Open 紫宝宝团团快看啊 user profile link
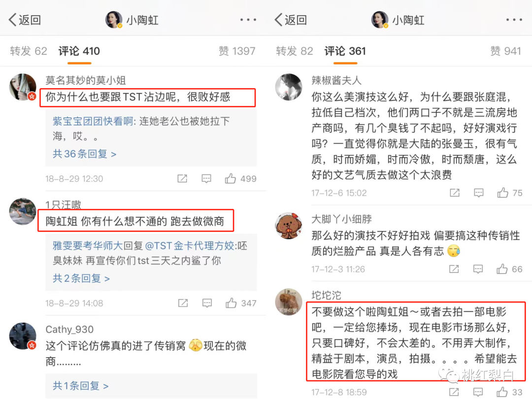 pos(93,121)
